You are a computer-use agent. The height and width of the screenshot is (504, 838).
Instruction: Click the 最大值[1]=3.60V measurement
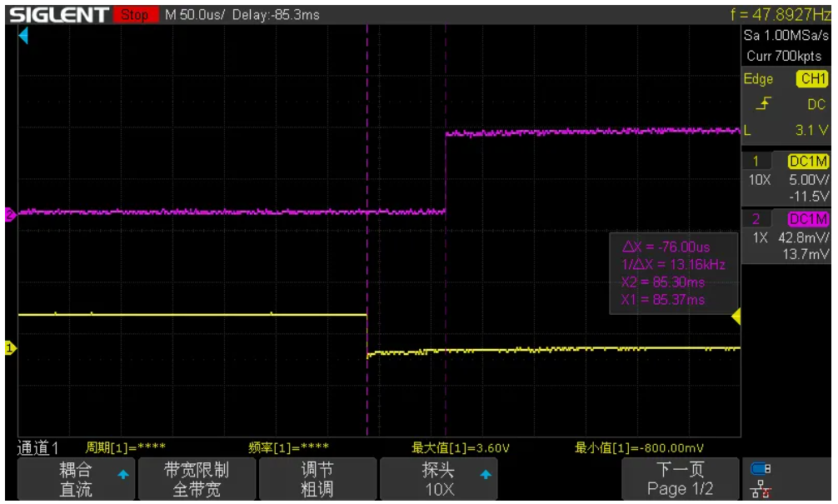pyautogui.click(x=461, y=447)
